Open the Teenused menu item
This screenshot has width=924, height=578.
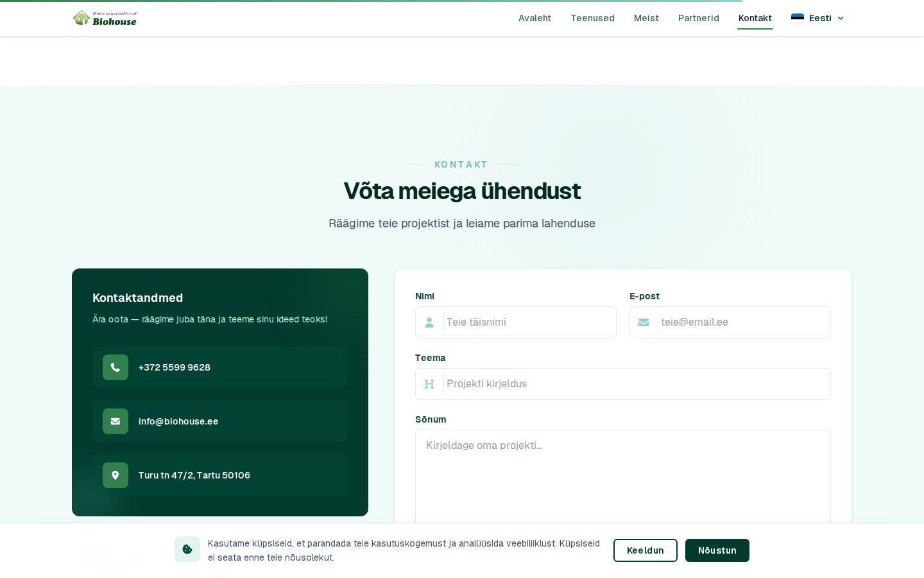click(592, 18)
